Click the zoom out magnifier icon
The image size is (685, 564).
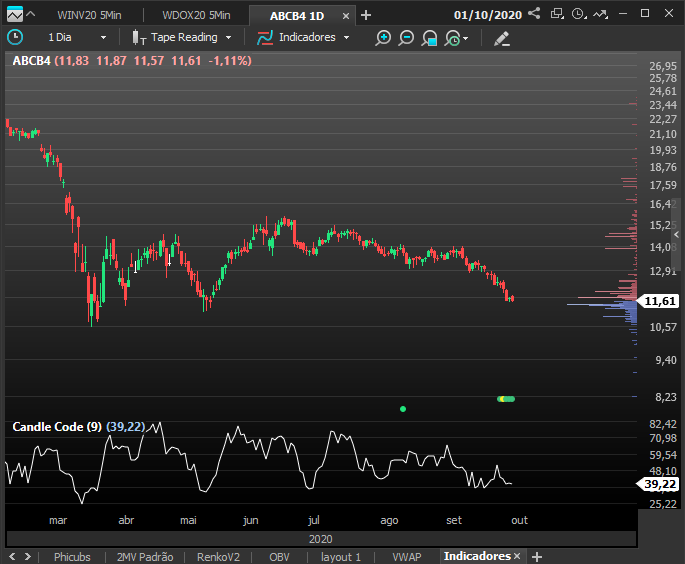(x=406, y=38)
